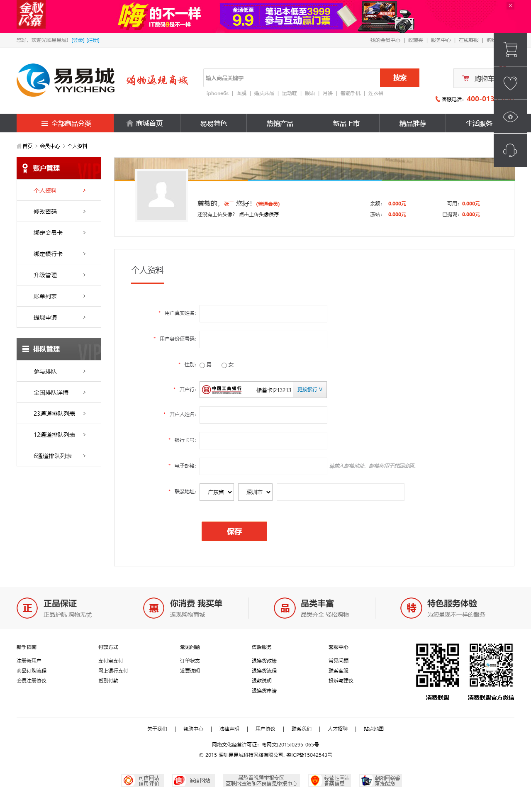Select the 男 gender radio button
The height and width of the screenshot is (812, 531).
202,365
